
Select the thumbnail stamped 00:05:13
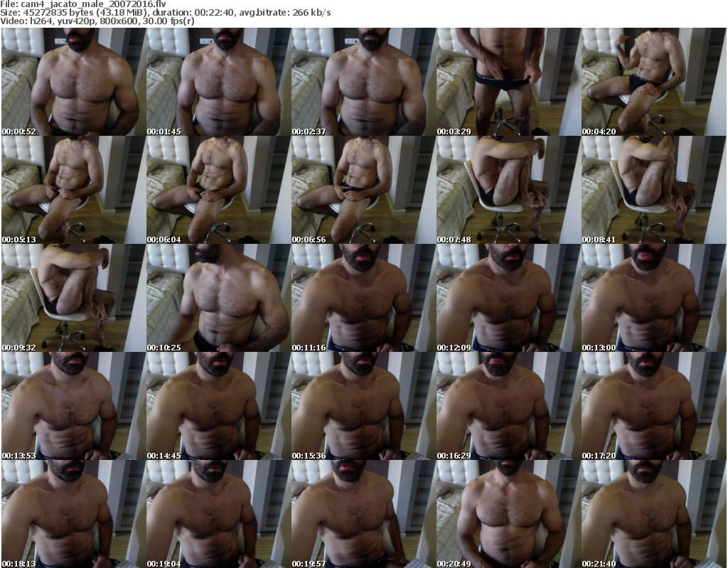73,190
